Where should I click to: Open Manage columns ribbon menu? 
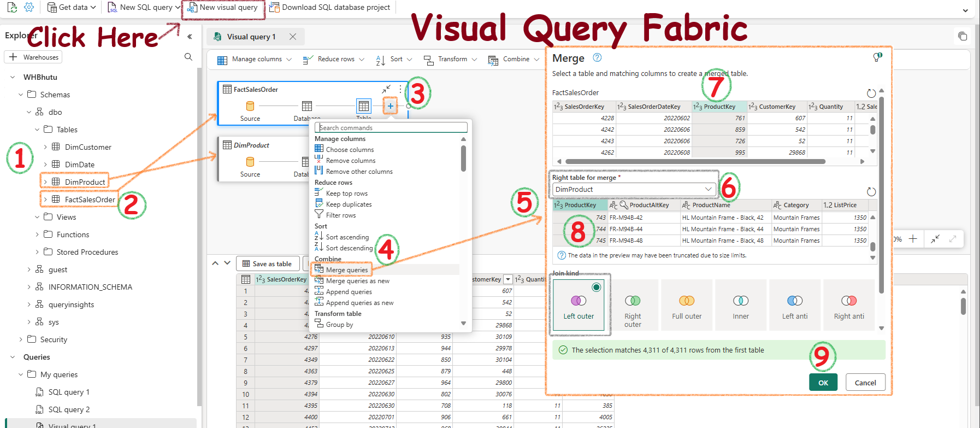[255, 59]
